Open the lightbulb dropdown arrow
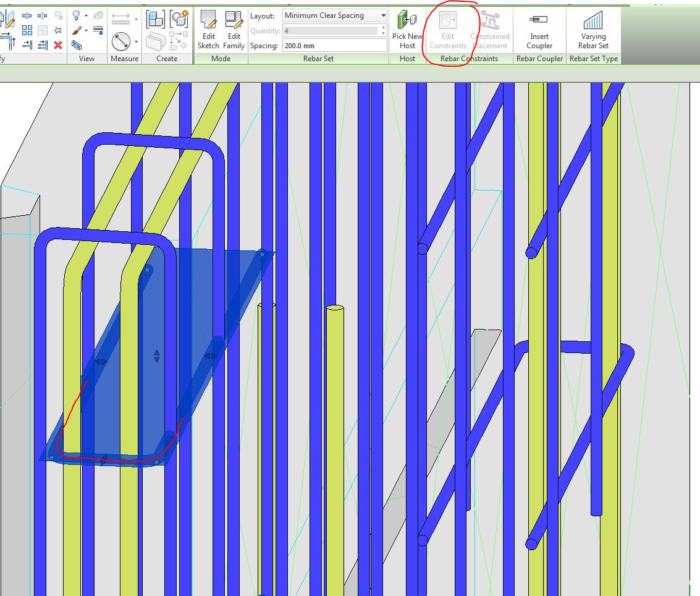The height and width of the screenshot is (596, 700). [85, 15]
